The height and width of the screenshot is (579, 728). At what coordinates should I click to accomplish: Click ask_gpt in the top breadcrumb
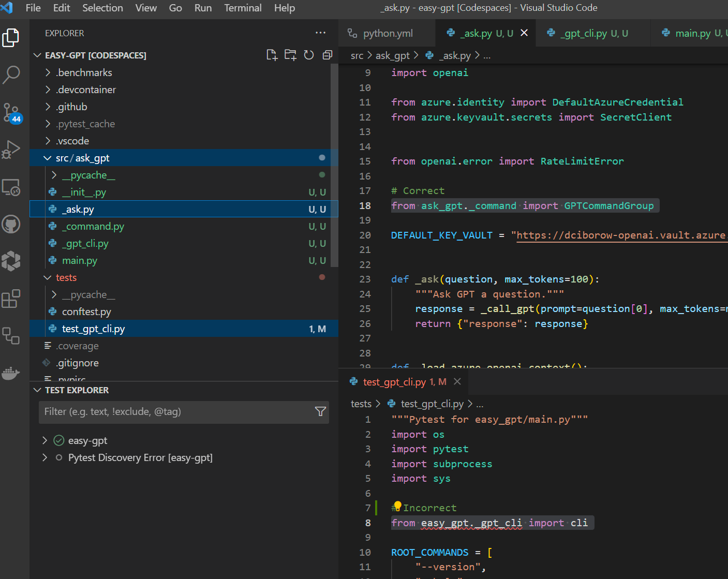pos(392,55)
